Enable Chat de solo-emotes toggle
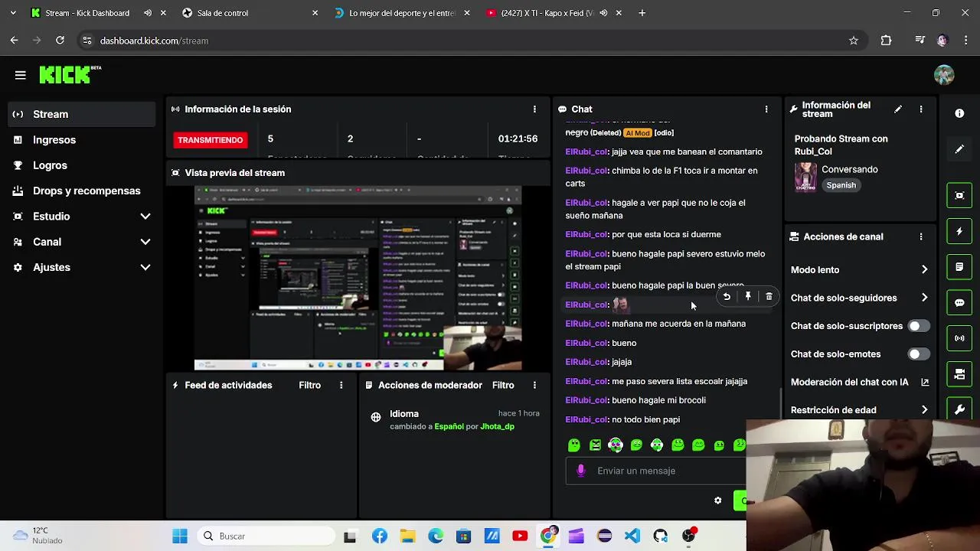980x551 pixels. coord(918,354)
